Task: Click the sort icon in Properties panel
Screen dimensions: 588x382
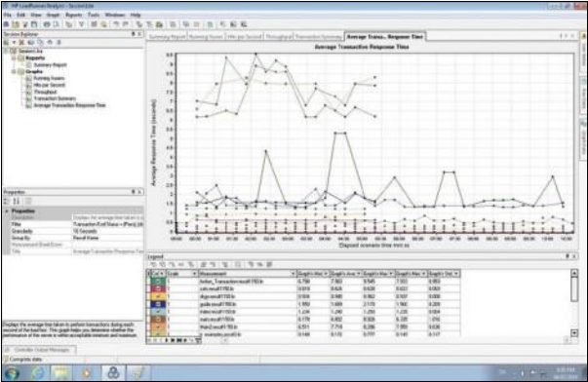Action: pyautogui.click(x=17, y=202)
